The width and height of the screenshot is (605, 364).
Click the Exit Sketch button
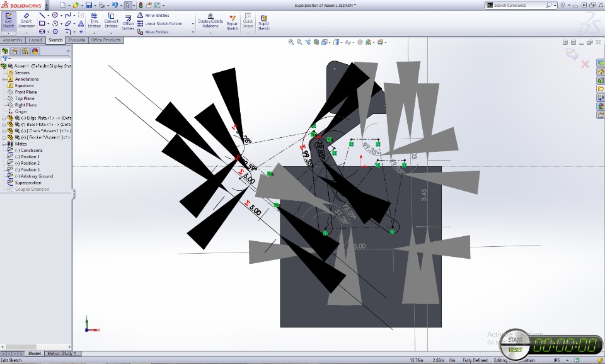pos(8,21)
